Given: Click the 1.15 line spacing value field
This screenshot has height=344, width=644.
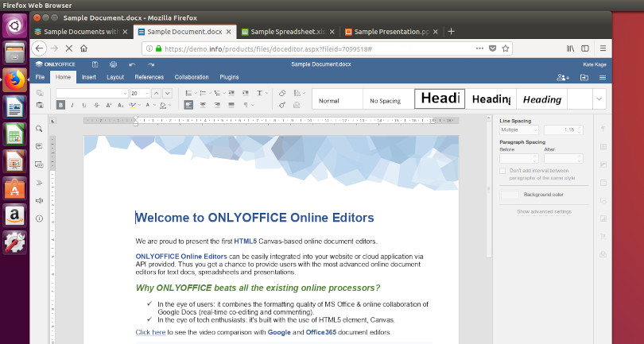Looking at the screenshot, I should [563, 130].
